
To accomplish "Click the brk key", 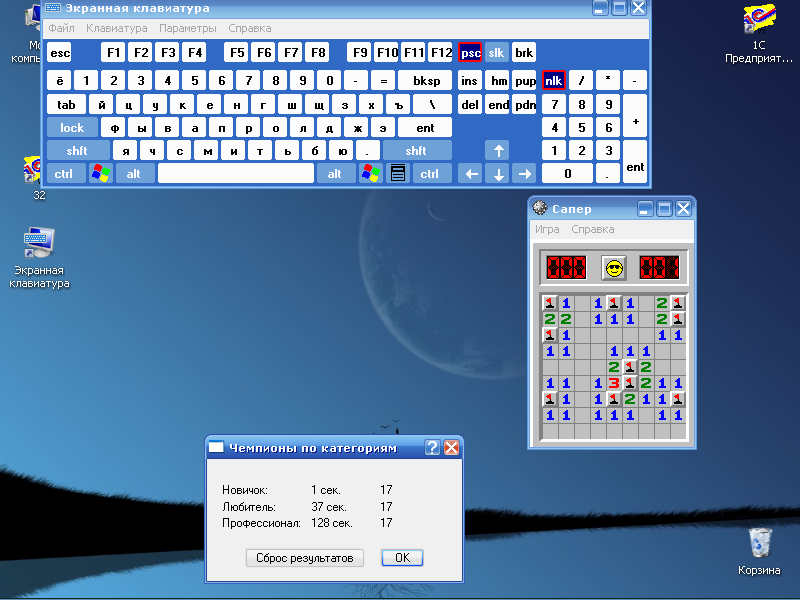I will pyautogui.click(x=524, y=53).
